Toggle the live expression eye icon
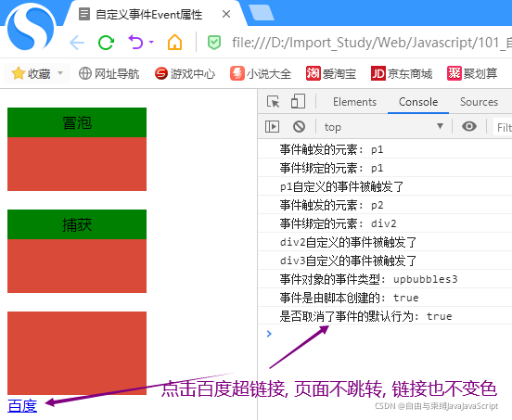The height and width of the screenshot is (420, 512). tap(469, 126)
